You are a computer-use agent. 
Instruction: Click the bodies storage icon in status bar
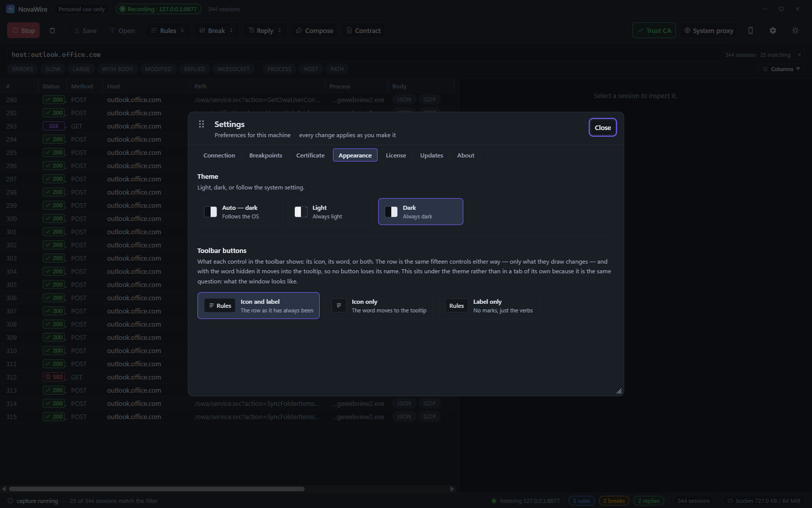pyautogui.click(x=730, y=501)
